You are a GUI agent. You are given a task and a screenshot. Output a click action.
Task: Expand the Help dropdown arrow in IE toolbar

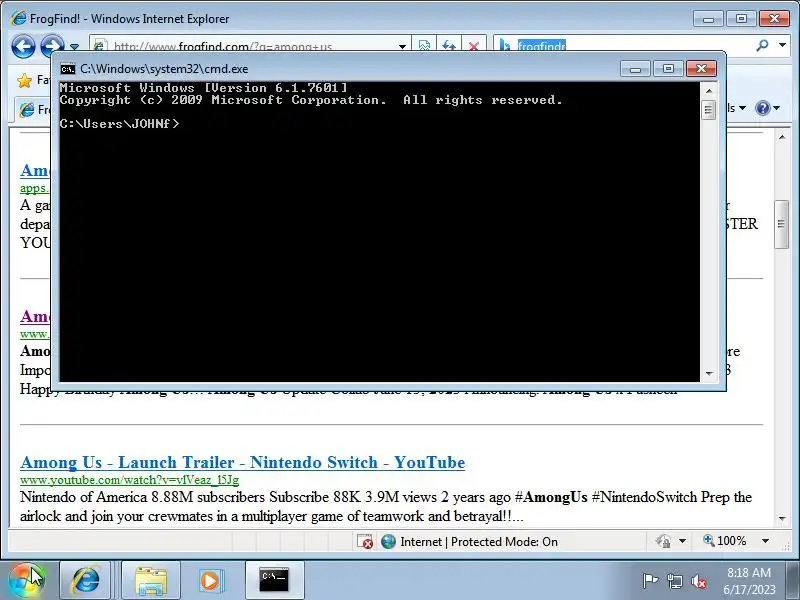(x=777, y=108)
